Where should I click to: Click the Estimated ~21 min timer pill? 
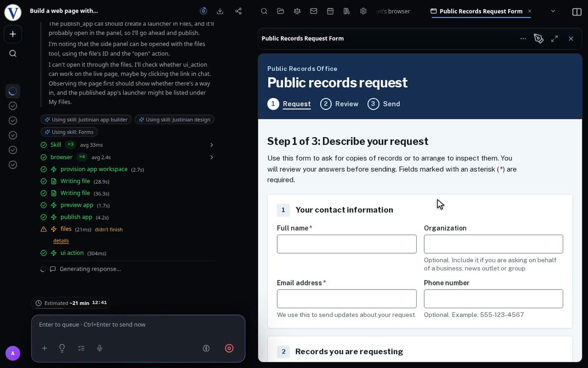click(x=71, y=303)
